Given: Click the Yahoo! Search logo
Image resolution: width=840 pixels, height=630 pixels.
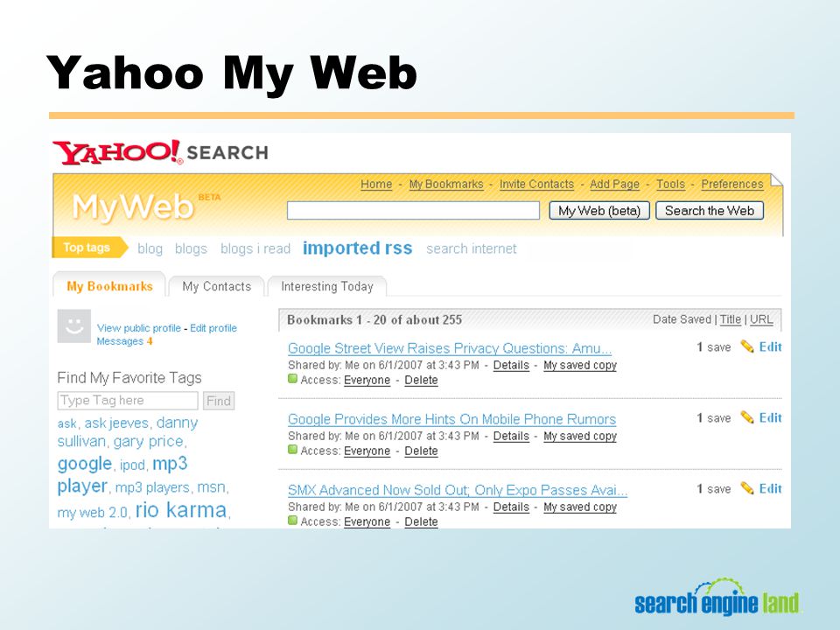Looking at the screenshot, I should point(160,152).
